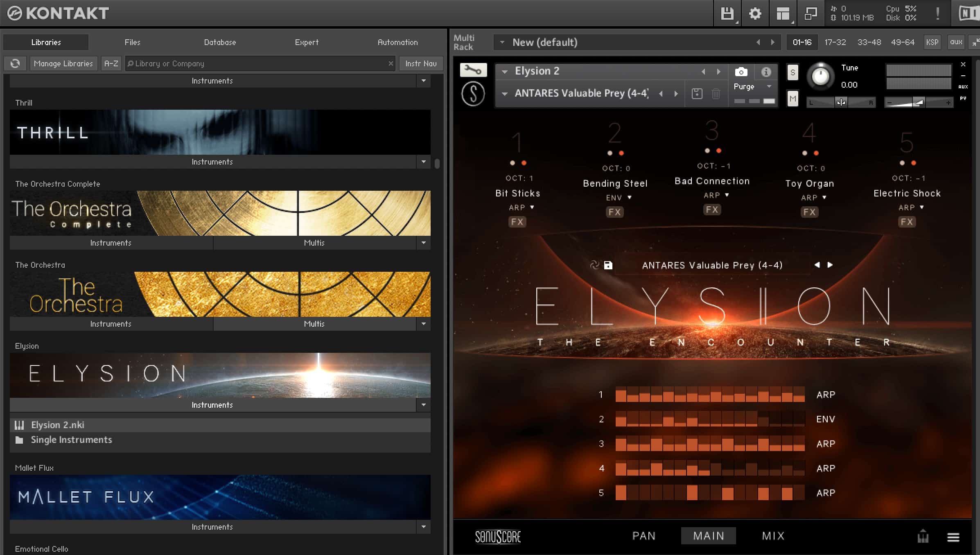Open the Files/Save menu disk icon
This screenshot has width=980, height=555.
(727, 14)
